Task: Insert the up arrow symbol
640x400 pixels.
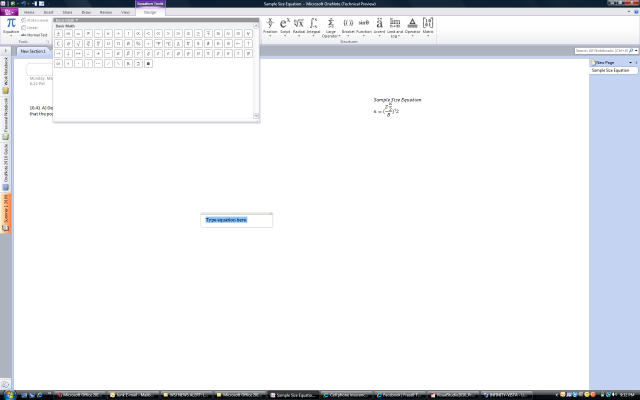Action: click(x=248, y=43)
